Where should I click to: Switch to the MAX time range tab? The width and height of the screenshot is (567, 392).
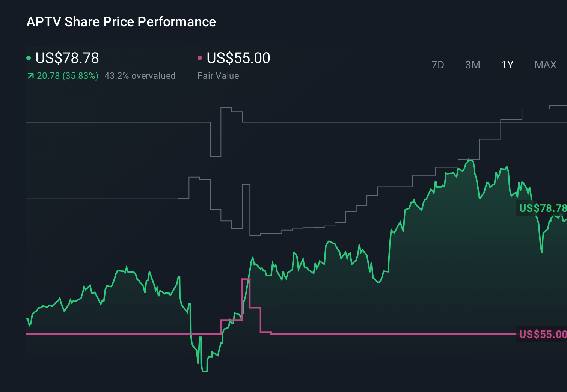545,65
